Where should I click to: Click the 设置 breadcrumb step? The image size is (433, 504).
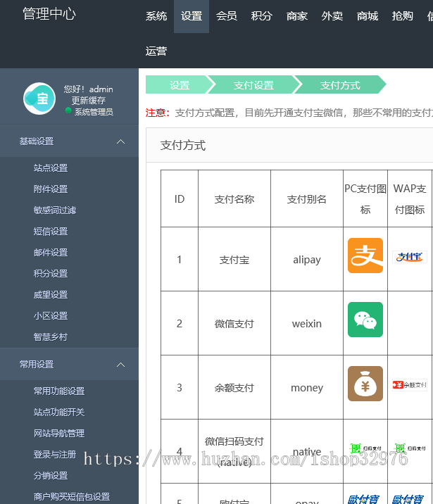tap(180, 85)
